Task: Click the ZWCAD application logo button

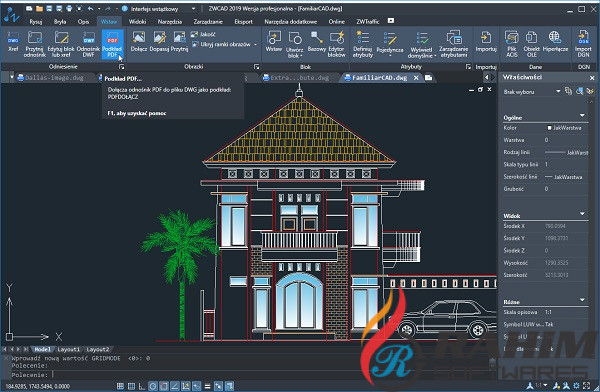Action: click(11, 15)
